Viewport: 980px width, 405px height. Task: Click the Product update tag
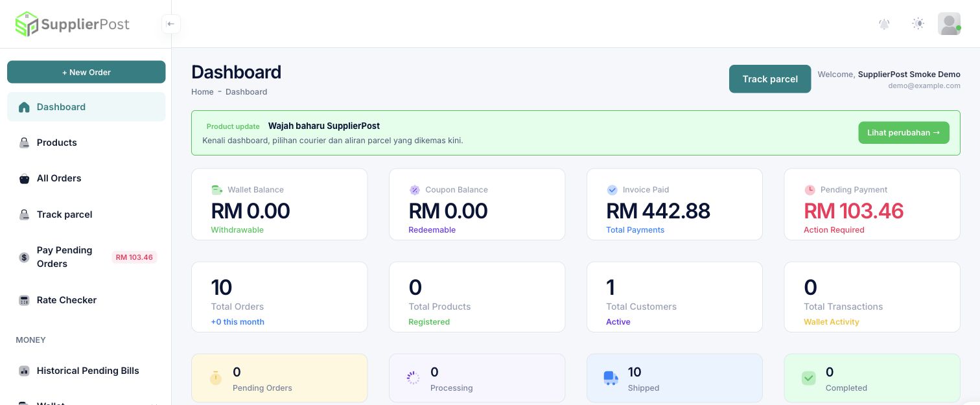[233, 126]
